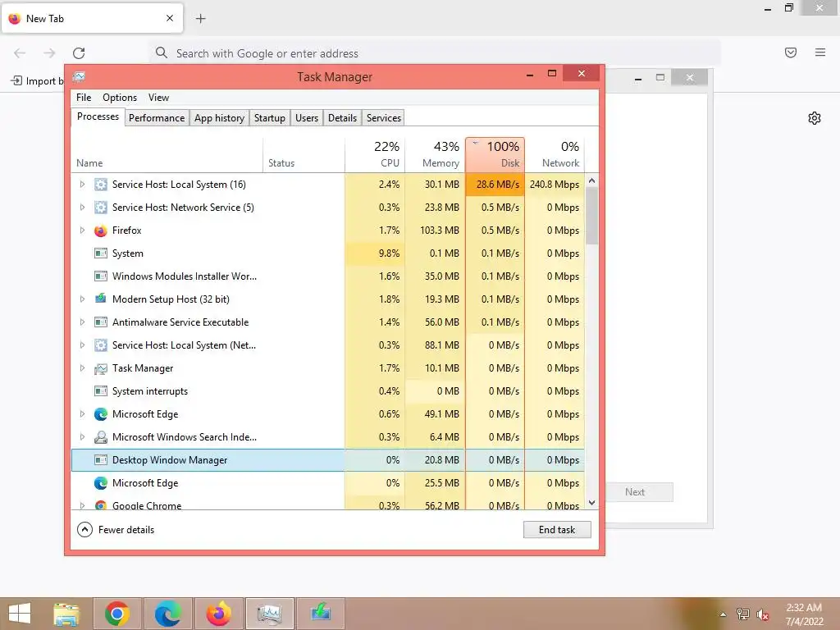Click the Task Manager title bar icon
This screenshot has height=630, width=840.
click(79, 76)
